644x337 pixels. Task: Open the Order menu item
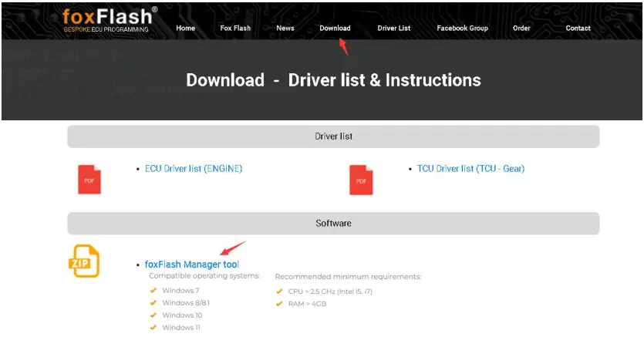tap(521, 28)
